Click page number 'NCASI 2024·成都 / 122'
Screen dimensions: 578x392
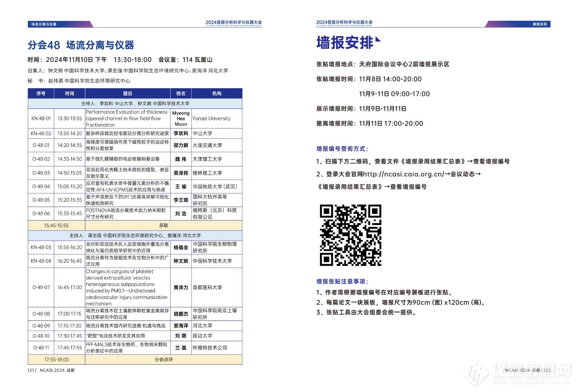(x=528, y=370)
